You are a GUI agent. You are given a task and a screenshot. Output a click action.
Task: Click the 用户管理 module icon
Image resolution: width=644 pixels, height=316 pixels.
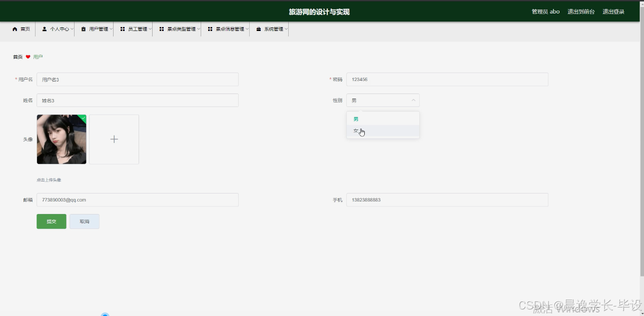pos(83,28)
